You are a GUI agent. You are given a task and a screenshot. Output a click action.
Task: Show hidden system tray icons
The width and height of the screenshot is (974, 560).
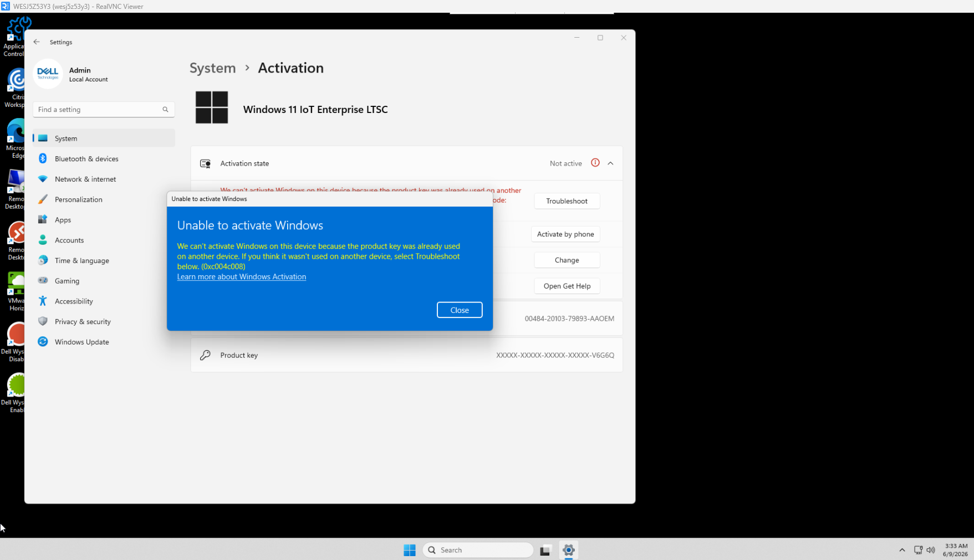click(902, 550)
